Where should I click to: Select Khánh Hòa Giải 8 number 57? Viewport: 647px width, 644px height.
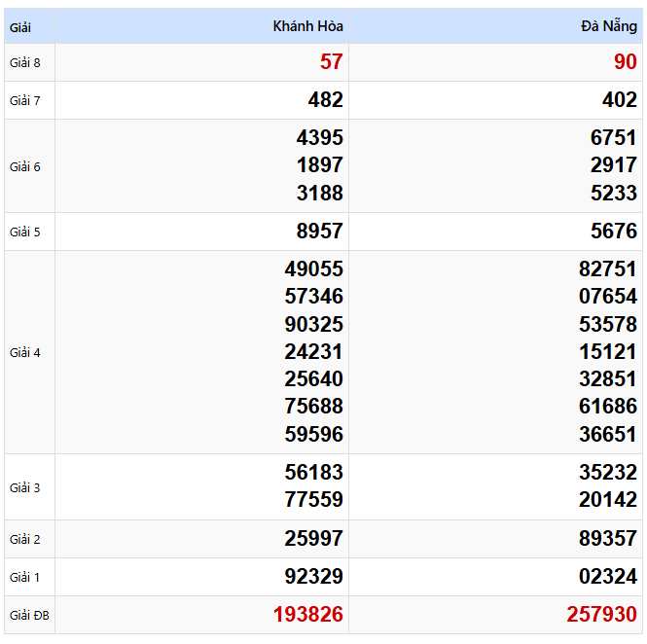coord(332,62)
